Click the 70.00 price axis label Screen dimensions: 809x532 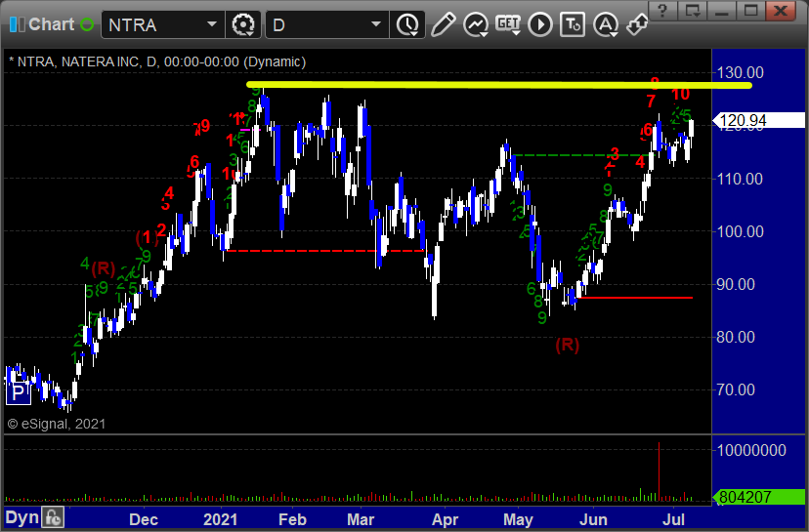737,389
